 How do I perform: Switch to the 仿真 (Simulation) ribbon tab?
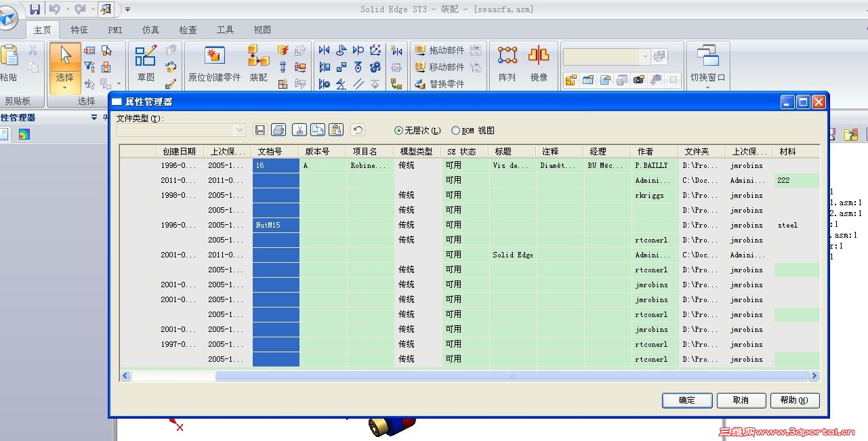pyautogui.click(x=151, y=30)
